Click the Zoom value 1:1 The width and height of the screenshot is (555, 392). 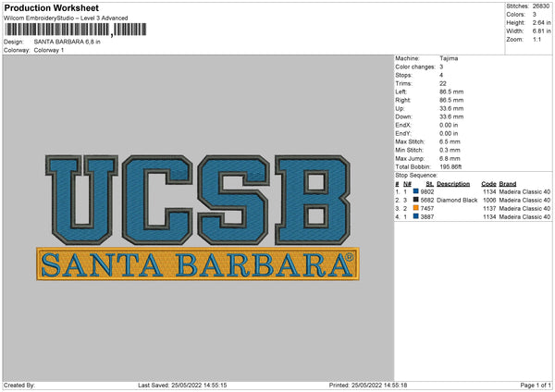[536, 39]
